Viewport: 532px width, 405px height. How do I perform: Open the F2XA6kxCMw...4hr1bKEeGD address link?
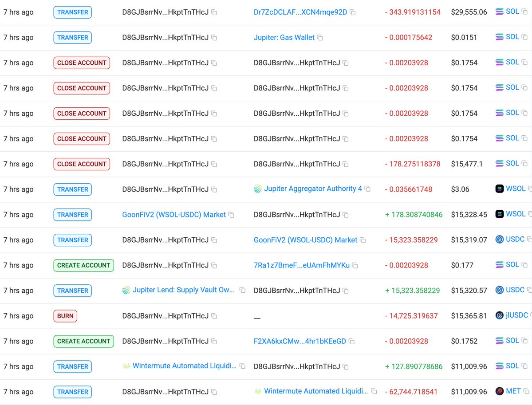click(300, 341)
